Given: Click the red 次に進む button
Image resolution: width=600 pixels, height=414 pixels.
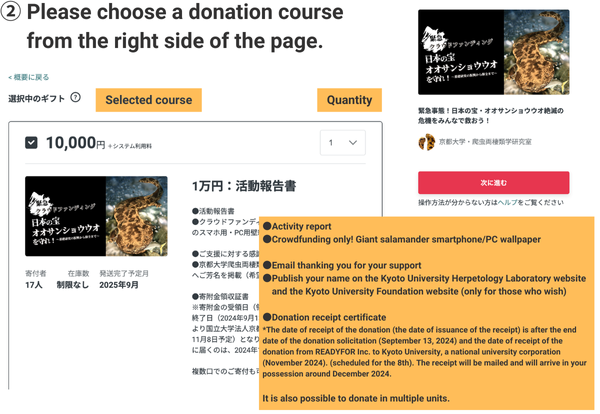Looking at the screenshot, I should tap(493, 183).
